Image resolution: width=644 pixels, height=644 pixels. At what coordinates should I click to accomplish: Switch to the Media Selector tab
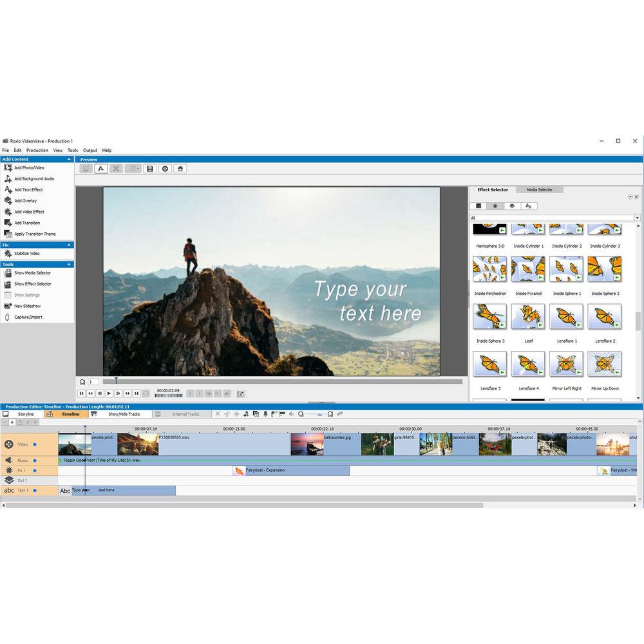(x=539, y=190)
